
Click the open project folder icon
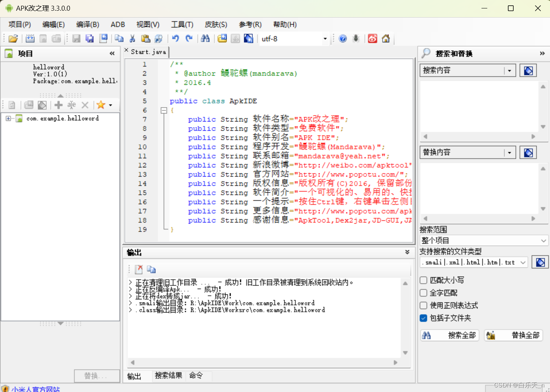point(13,39)
